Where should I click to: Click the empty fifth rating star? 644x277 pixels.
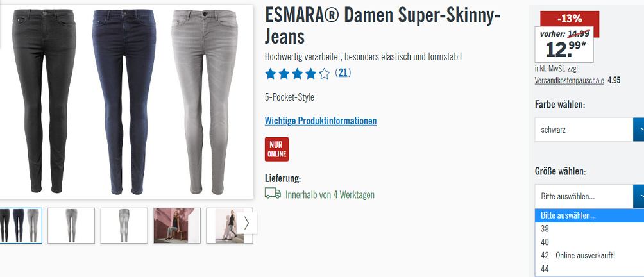[325, 74]
